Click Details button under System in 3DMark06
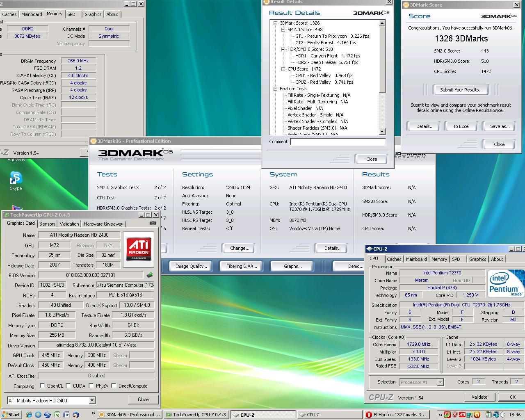The image size is (525, 420). coord(333,248)
